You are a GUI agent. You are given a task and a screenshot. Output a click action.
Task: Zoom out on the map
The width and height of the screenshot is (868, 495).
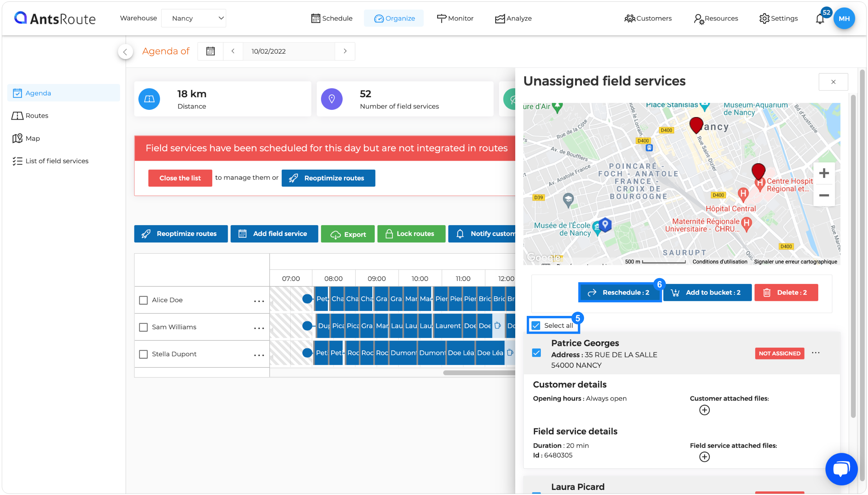click(x=824, y=196)
